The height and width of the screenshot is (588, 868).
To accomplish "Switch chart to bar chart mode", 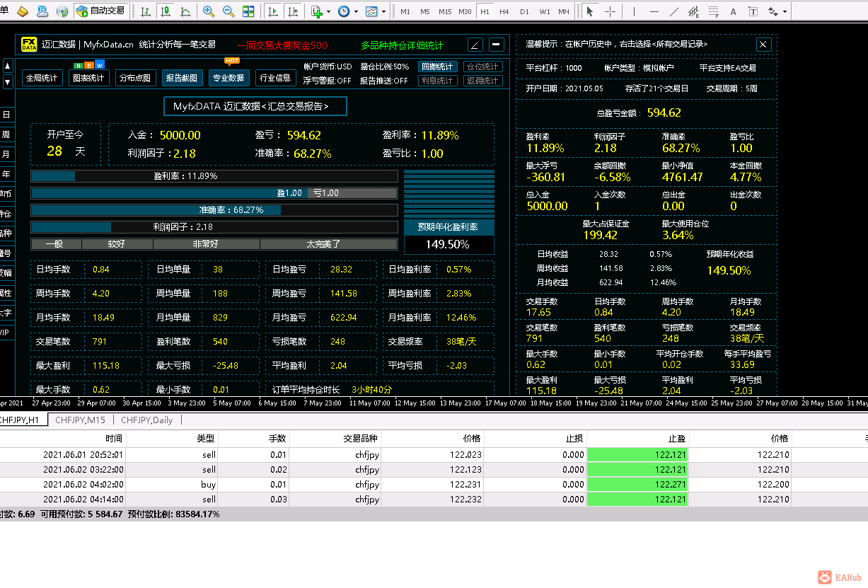I will [x=146, y=11].
